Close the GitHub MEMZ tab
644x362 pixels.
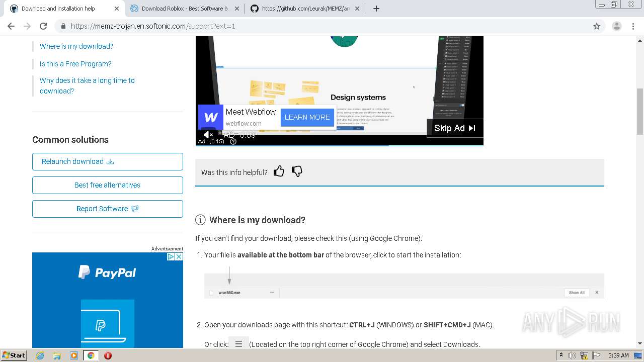(357, 9)
